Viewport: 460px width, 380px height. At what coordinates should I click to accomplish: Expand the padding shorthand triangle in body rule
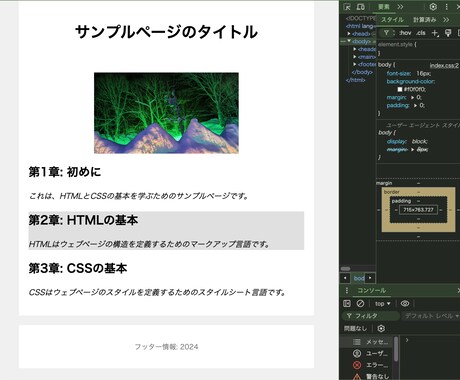(x=415, y=105)
